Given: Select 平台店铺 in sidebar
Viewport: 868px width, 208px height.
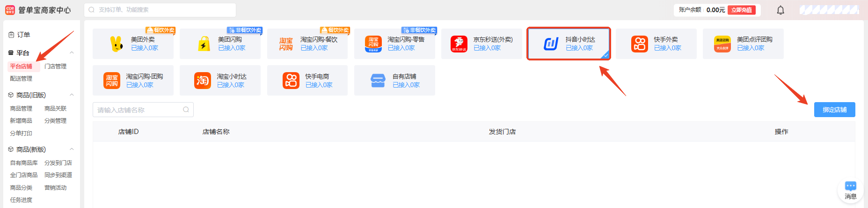Looking at the screenshot, I should click(21, 67).
